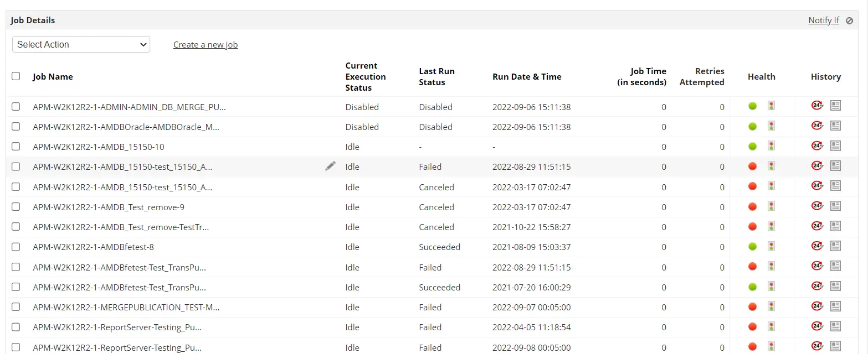
Task: Check the box for AMDB_15150-10 job
Action: tap(16, 147)
